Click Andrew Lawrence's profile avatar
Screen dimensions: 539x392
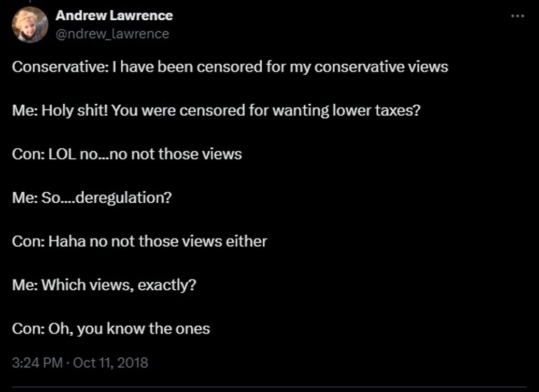pyautogui.click(x=30, y=25)
